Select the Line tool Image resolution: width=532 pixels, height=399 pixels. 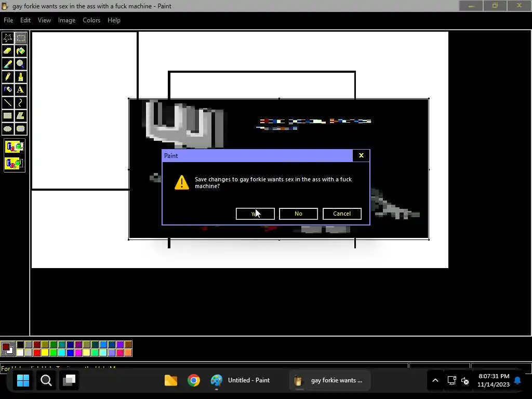pyautogui.click(x=8, y=102)
